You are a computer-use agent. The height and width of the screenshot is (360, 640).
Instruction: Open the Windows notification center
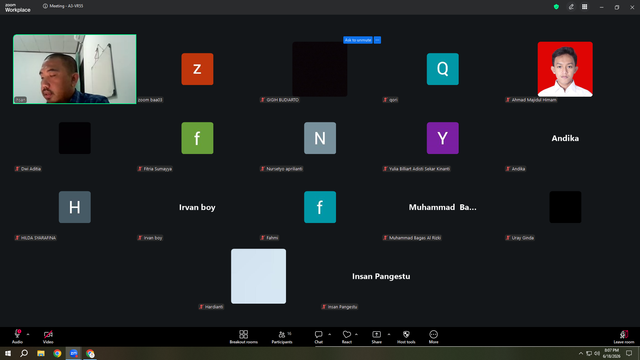click(629, 353)
